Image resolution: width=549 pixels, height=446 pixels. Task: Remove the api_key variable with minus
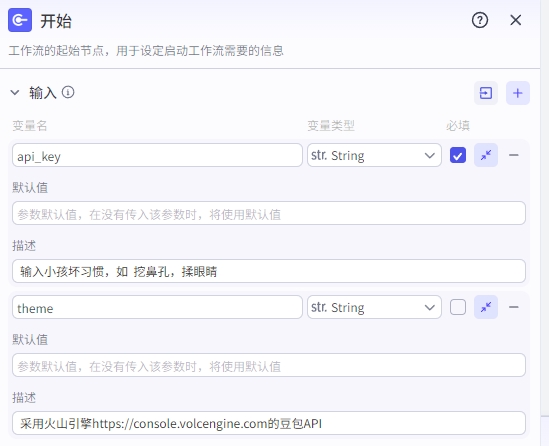click(x=514, y=155)
